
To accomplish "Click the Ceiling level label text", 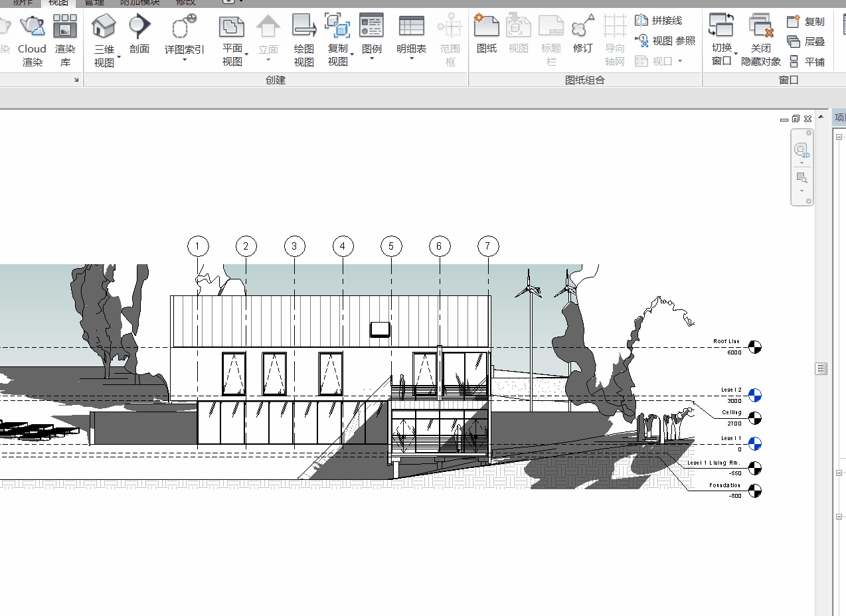I will coord(732,413).
